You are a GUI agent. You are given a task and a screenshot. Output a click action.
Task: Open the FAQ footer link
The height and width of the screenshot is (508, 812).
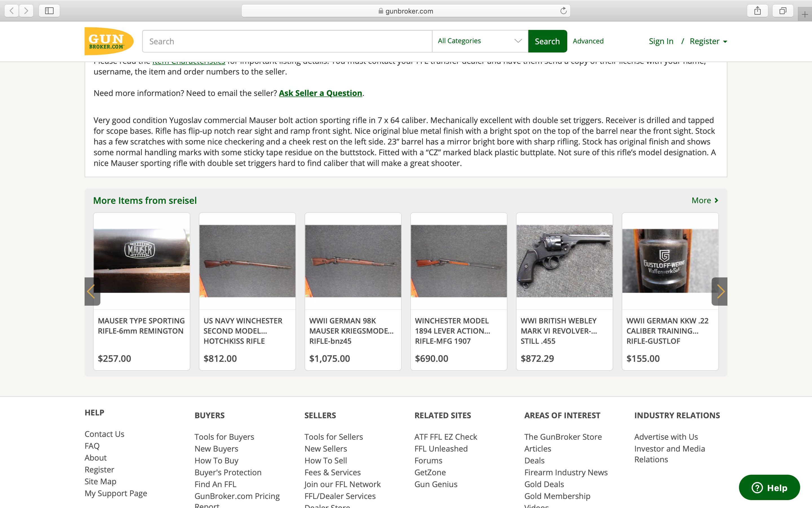tap(92, 446)
